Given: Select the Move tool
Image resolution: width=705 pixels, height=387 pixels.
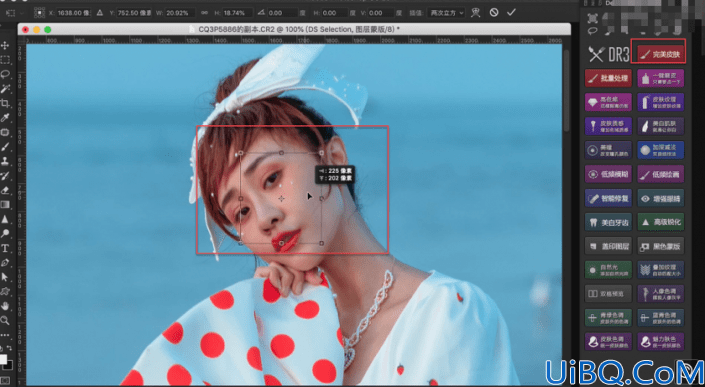Looking at the screenshot, I should point(5,45).
